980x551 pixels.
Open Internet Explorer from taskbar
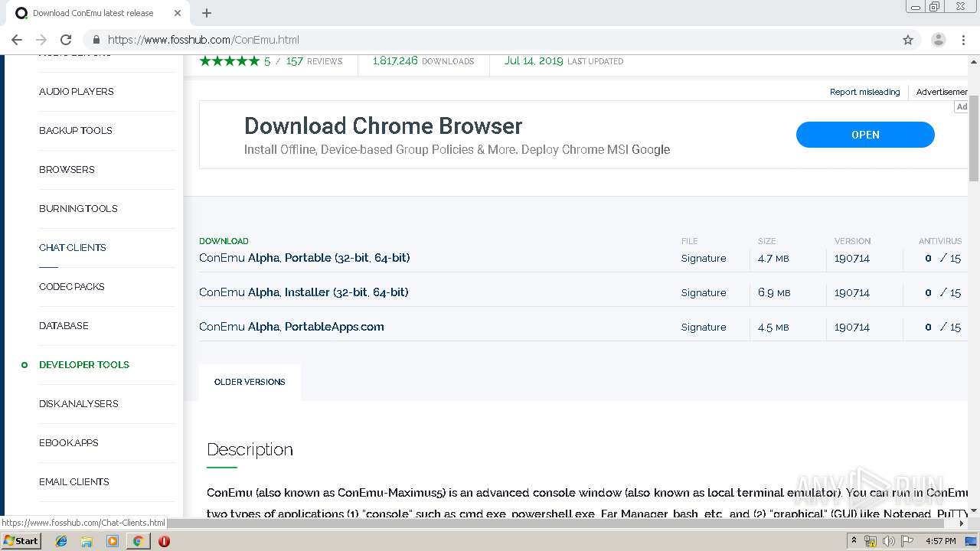[61, 541]
